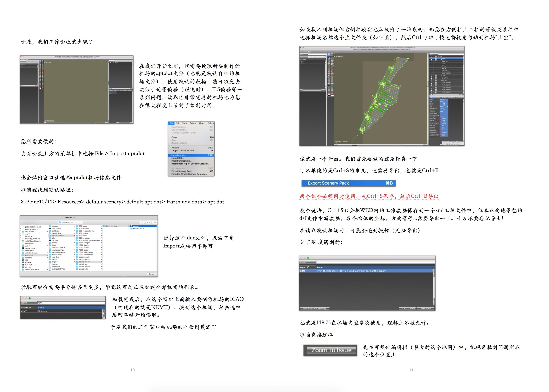Click the red X delete tool icon
This screenshot has width=549, height=392.
(329, 92)
